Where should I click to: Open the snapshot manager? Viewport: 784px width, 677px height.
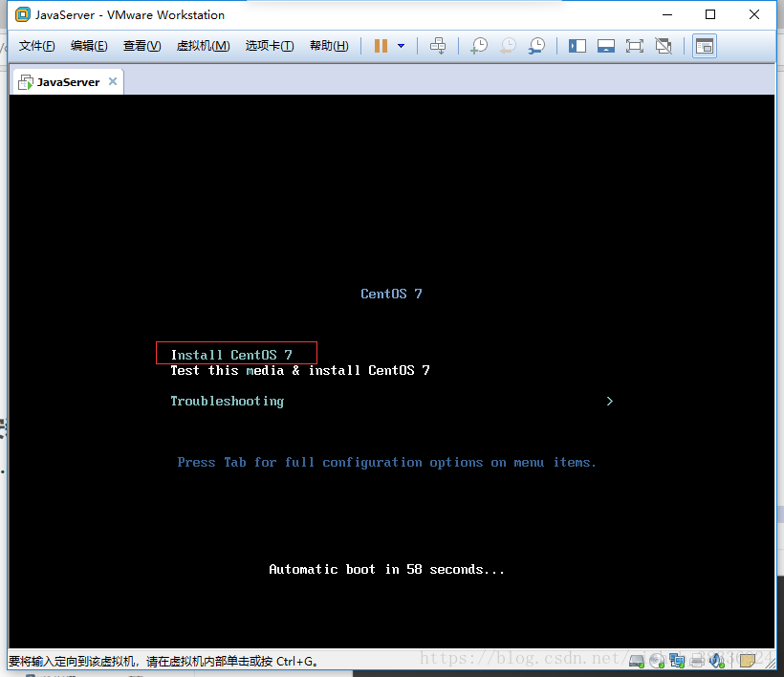pyautogui.click(x=537, y=46)
